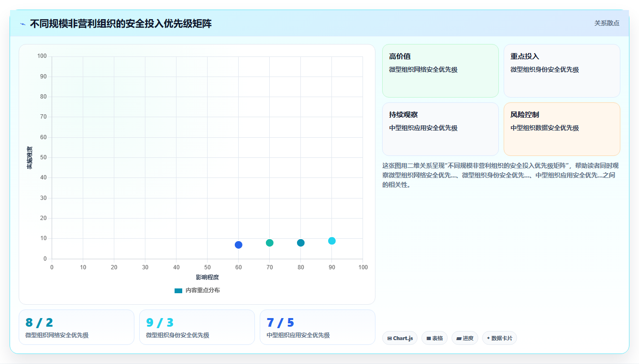Viewport: 639px width, 364px height.
Task: Click the Chart.js tag
Action: 400,338
